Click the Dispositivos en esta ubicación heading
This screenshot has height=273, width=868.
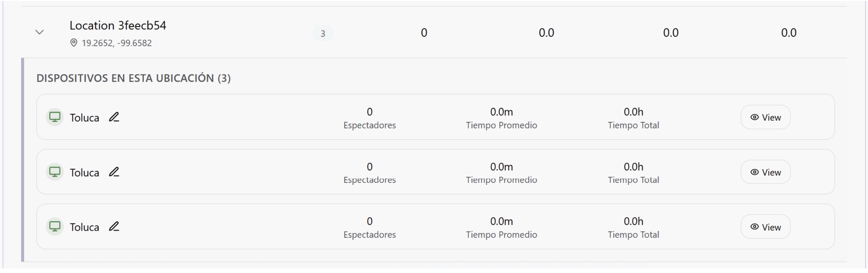(x=133, y=78)
